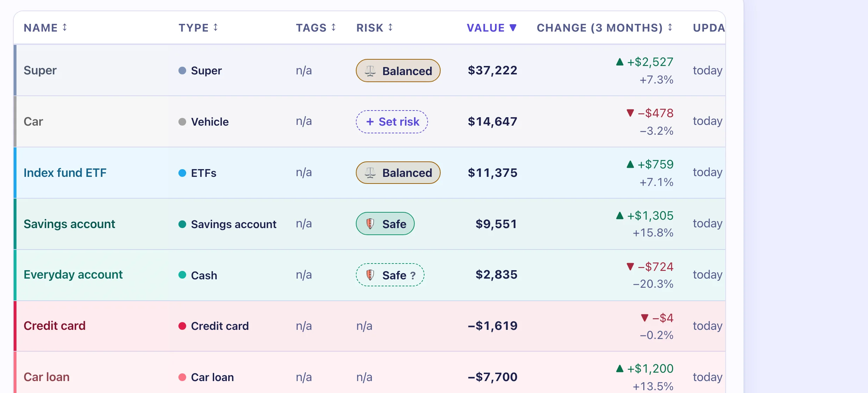Click Vehicle type label for Car
Image resolution: width=868 pixels, height=393 pixels.
(210, 122)
